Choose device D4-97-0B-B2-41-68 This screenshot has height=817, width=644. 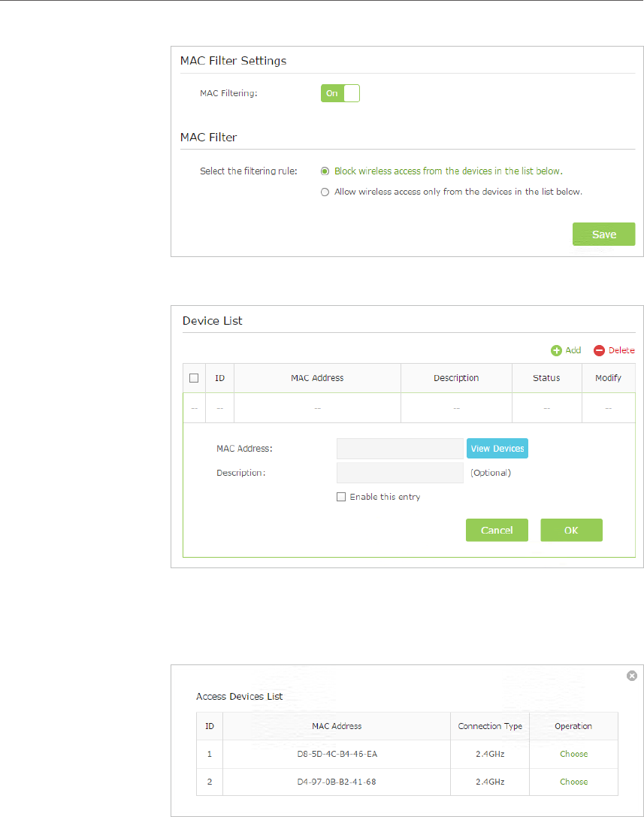tap(573, 782)
